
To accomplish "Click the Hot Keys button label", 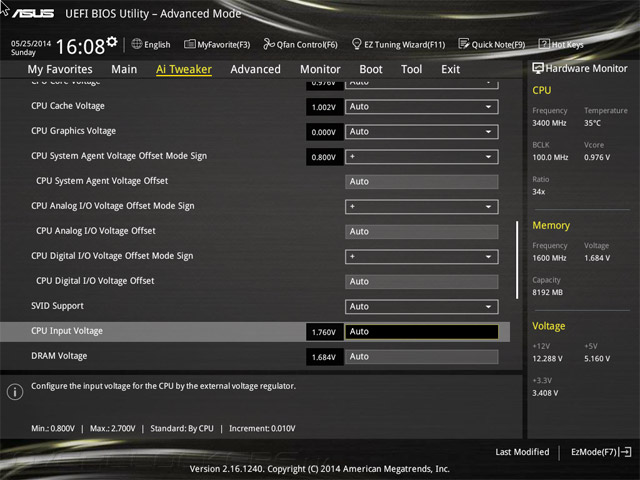I will coord(567,44).
